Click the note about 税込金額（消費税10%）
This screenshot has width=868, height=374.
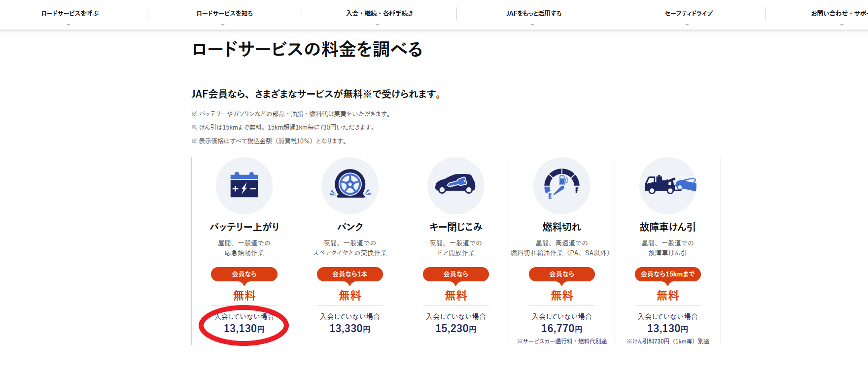(270, 141)
